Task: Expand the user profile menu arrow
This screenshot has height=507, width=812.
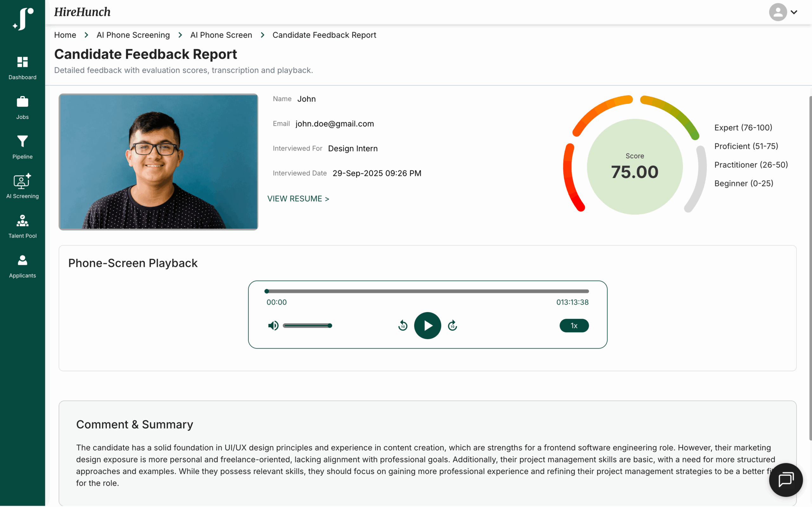Action: coord(794,12)
